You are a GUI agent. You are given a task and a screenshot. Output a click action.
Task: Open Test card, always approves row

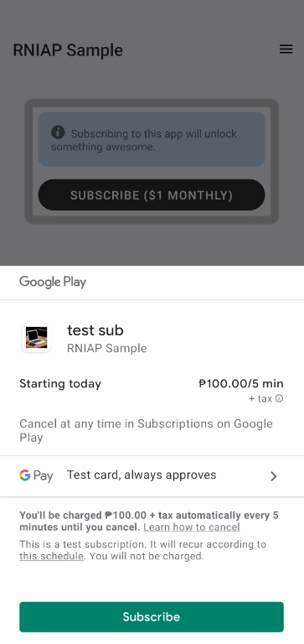pyautogui.click(x=152, y=476)
